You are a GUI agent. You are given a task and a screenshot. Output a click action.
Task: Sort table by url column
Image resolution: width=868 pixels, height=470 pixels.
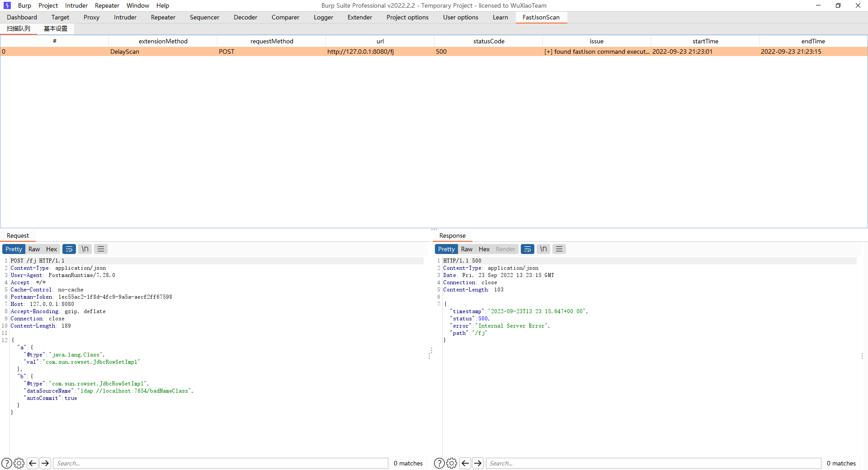click(x=380, y=41)
